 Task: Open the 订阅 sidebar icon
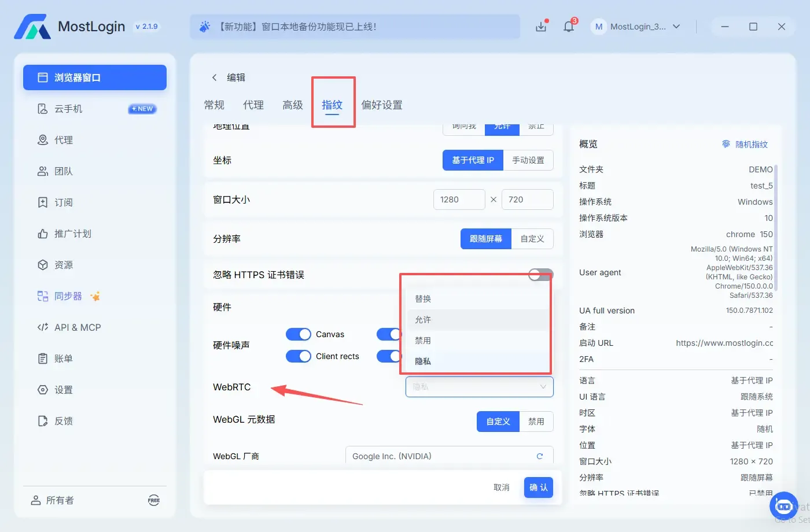coord(43,202)
